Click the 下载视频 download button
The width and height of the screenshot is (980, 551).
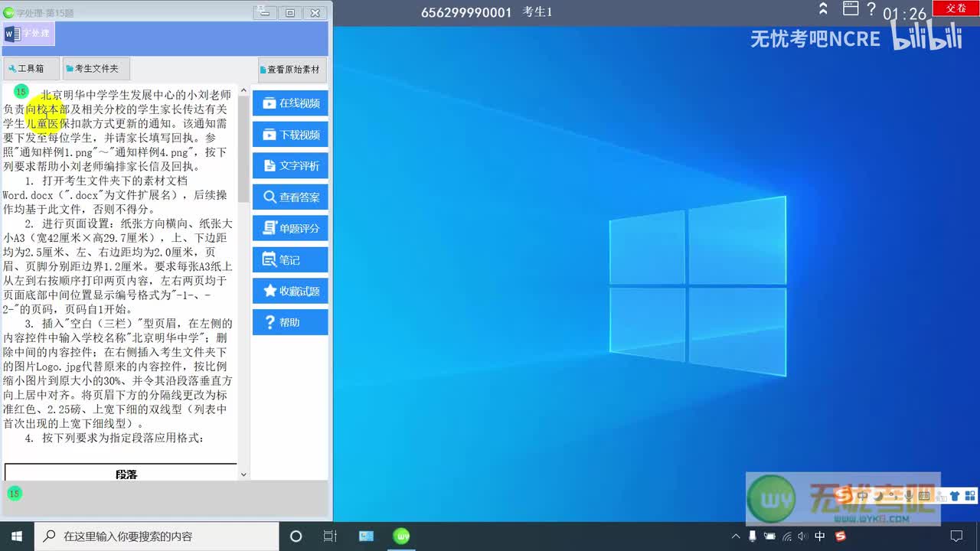click(290, 135)
